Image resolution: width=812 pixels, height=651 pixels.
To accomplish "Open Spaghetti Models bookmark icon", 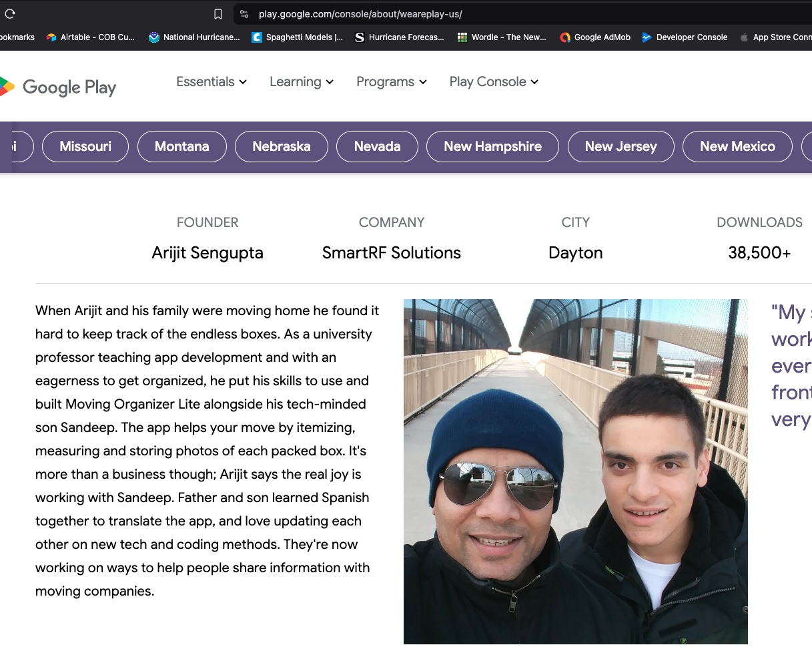I will (x=257, y=37).
